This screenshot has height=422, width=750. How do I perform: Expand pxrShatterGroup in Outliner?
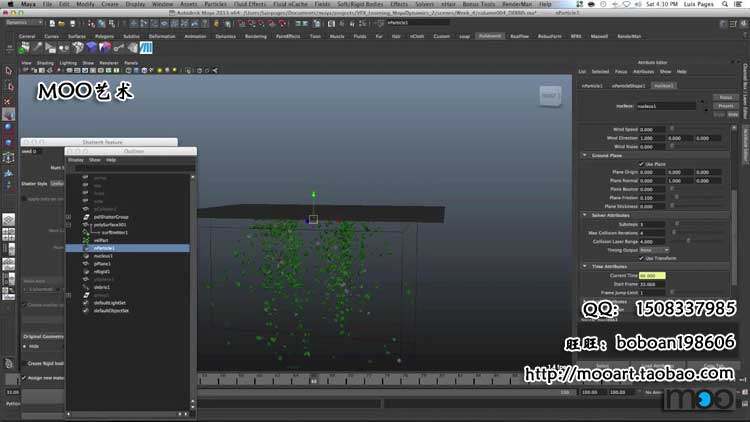click(x=68, y=217)
